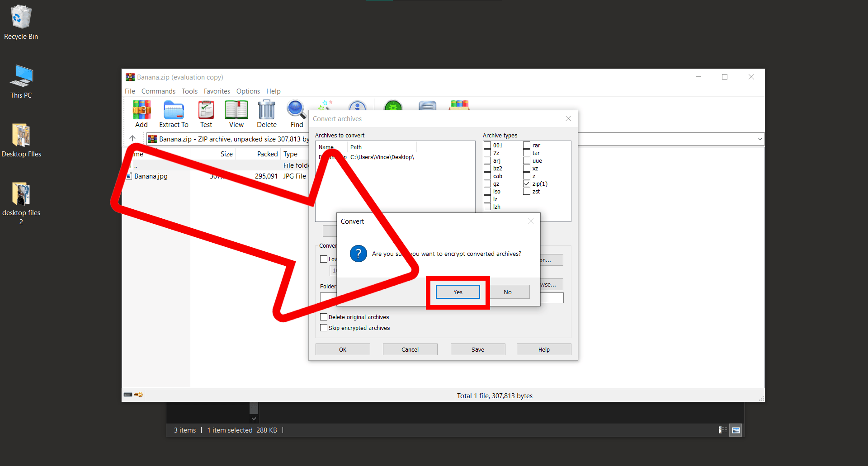Open the Options menu
This screenshot has width=868, height=466.
(x=248, y=91)
